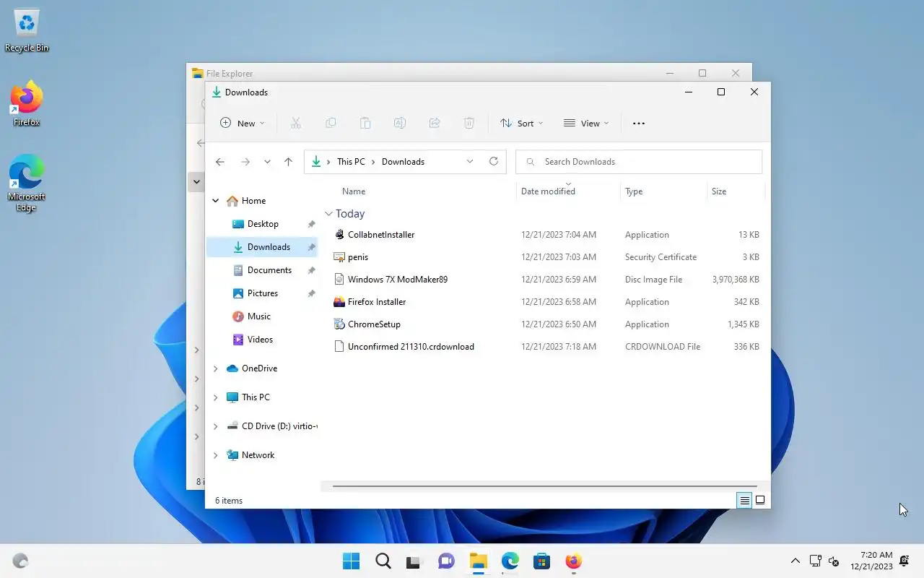Screen dimensions: 924x578
Task: Click "CRDOWNLOAD File" type cell
Action: 663,347
